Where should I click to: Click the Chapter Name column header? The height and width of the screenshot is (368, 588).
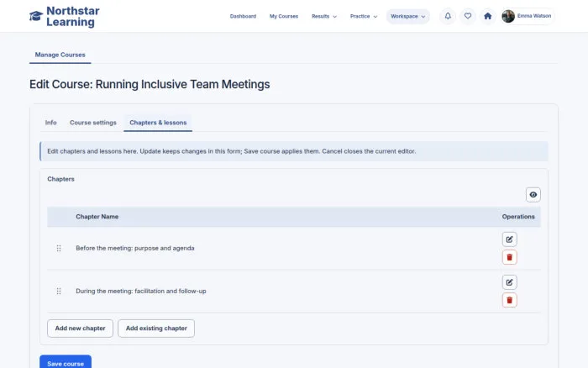coord(97,217)
